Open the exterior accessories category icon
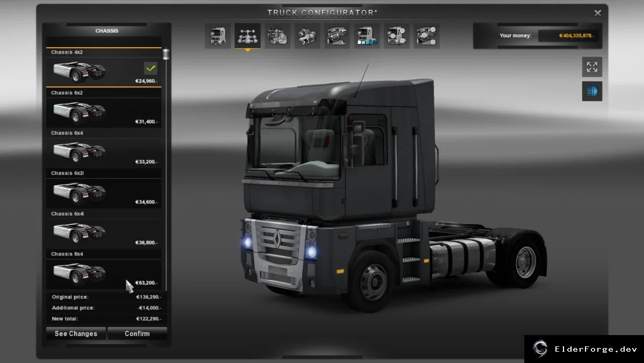This screenshot has height=363, width=644. click(x=397, y=36)
